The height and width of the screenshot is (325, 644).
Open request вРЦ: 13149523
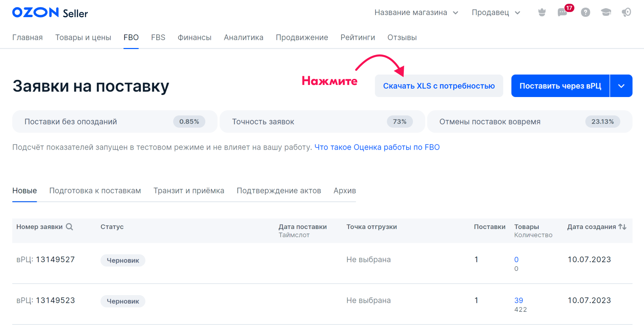pos(46,300)
